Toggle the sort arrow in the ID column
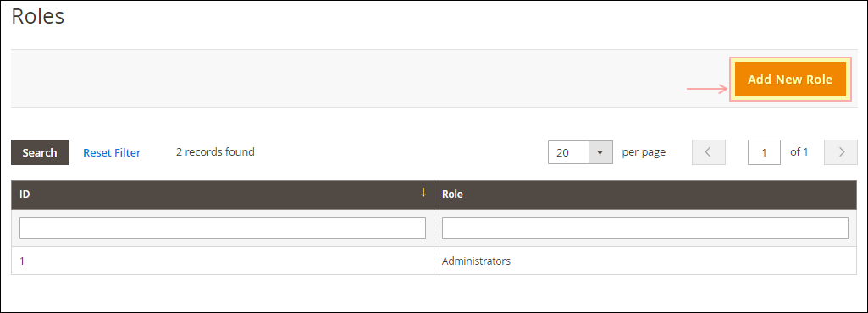 423,192
